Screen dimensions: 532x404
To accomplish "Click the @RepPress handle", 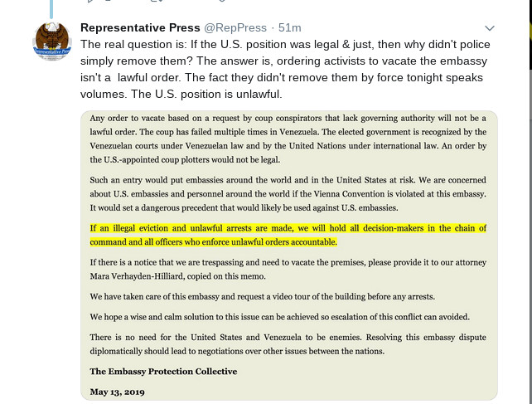I will pyautogui.click(x=246, y=27).
